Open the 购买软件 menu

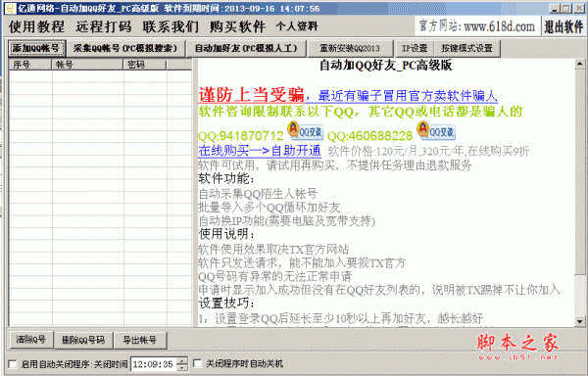(238, 26)
